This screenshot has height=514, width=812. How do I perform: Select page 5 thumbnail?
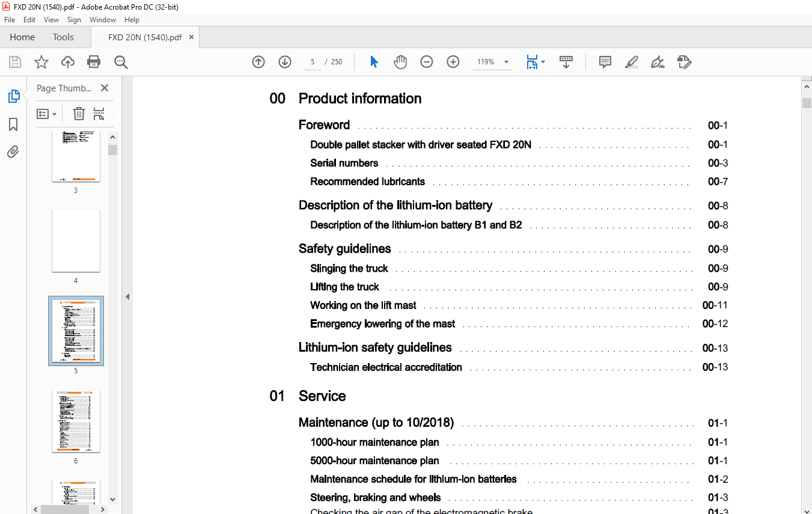click(76, 331)
